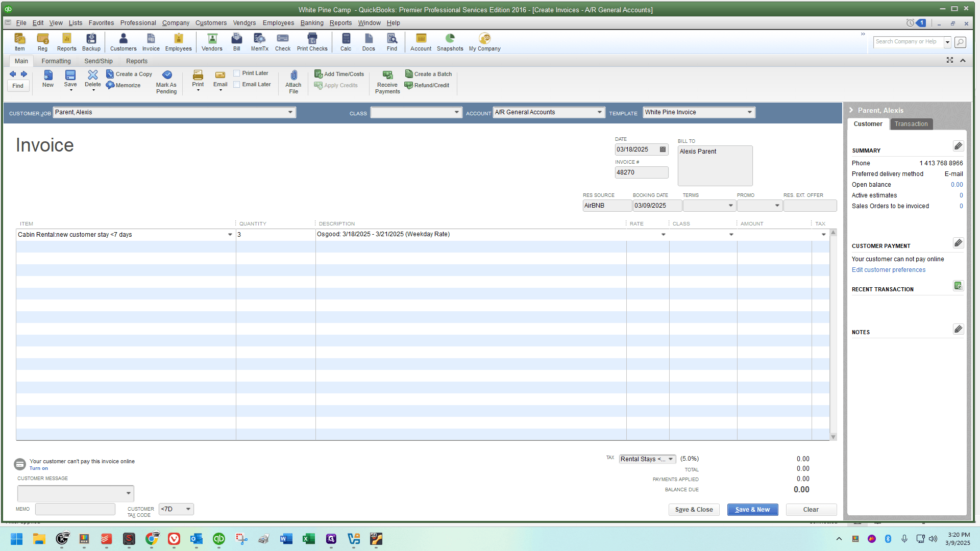The height and width of the screenshot is (551, 980).
Task: Click Create a Batch button
Action: (x=428, y=74)
